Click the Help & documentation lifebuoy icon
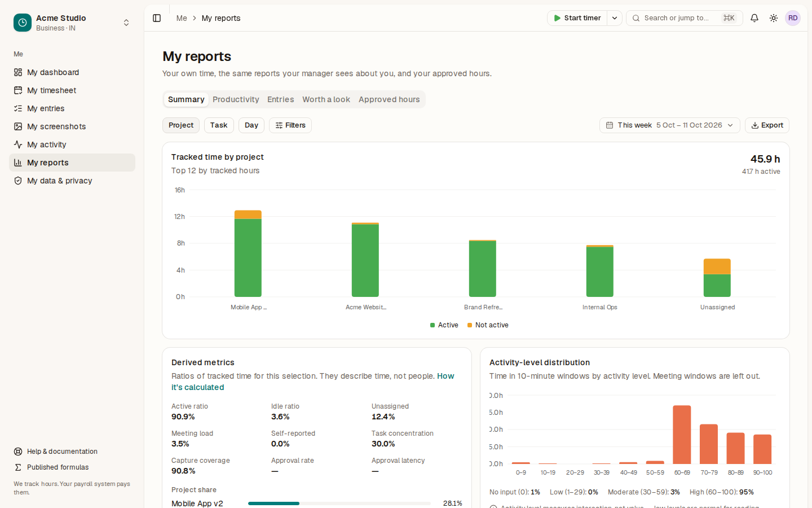The height and width of the screenshot is (508, 812). pos(18,452)
